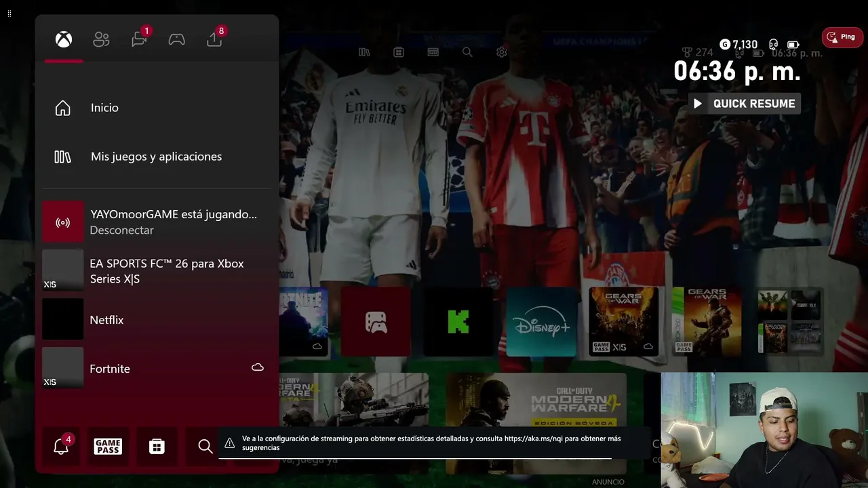868x488 pixels.
Task: Click the black Netflix thumbnail in the guide
Action: (x=63, y=319)
